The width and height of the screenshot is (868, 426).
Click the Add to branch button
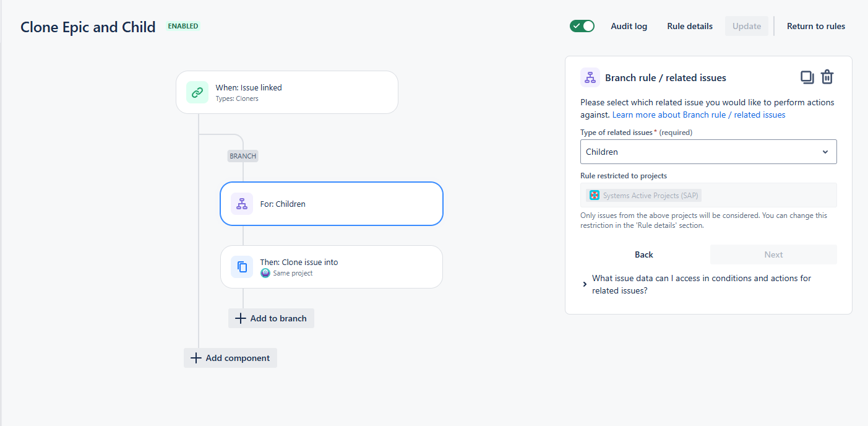tap(271, 318)
